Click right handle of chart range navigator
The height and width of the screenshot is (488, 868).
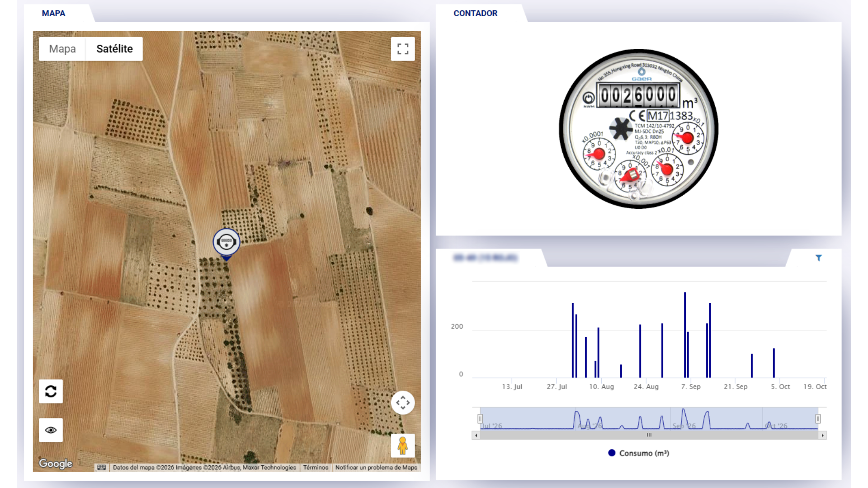click(818, 419)
